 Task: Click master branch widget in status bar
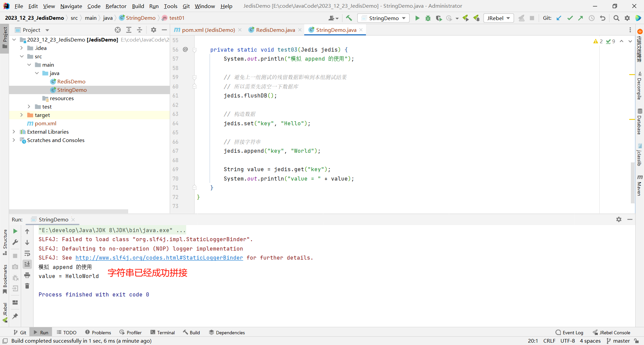point(618,341)
